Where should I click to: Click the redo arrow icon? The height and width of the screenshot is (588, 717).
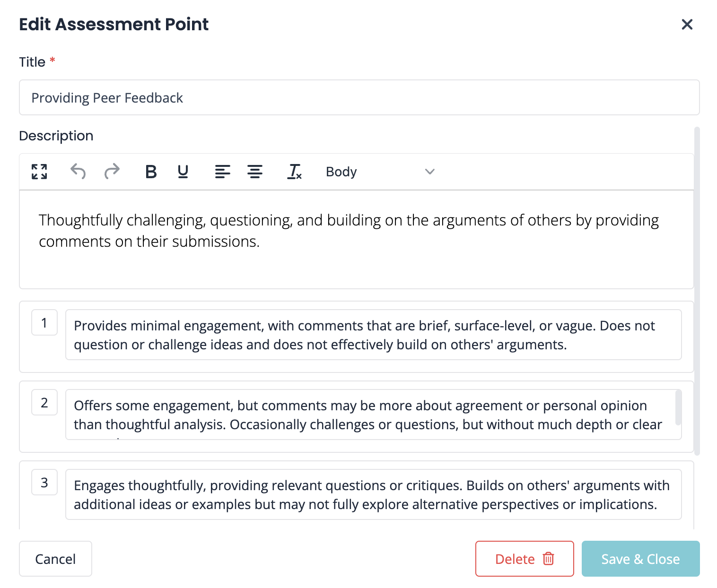[112, 172]
